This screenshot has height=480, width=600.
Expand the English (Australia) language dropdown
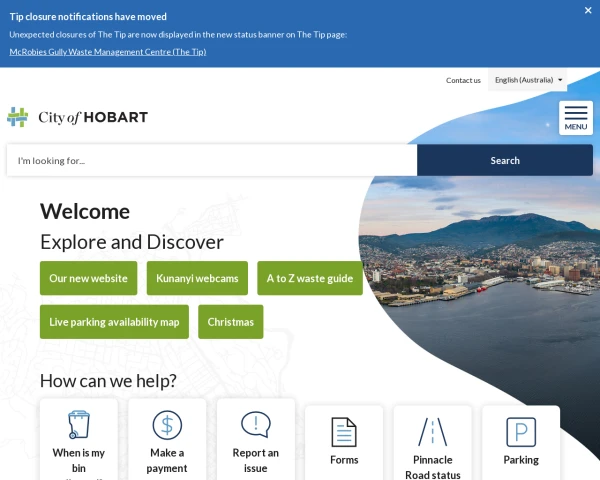[528, 80]
